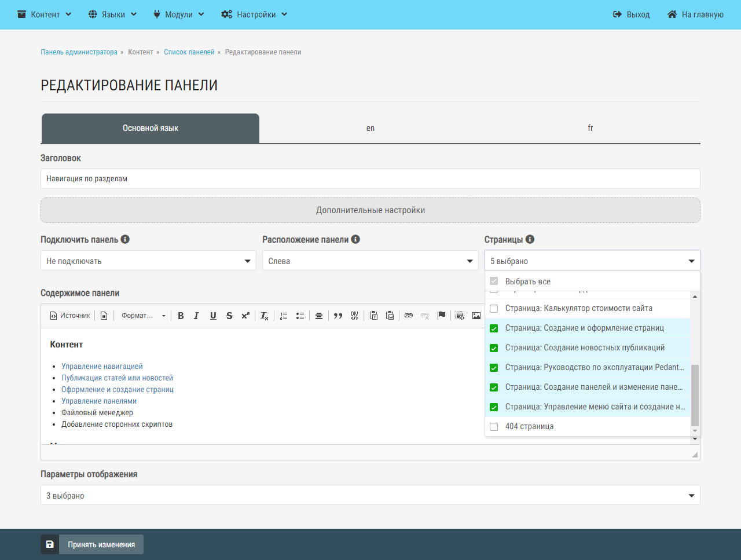
Task: Open Управление панелями link in editor
Action: click(99, 401)
